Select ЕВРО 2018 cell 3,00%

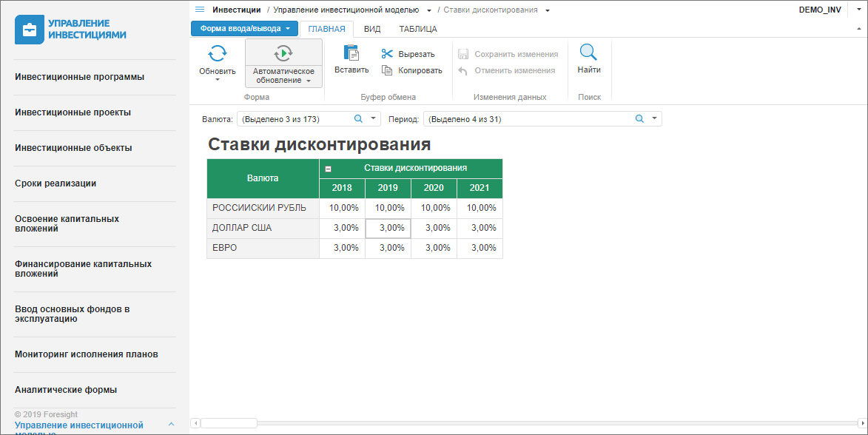[342, 248]
